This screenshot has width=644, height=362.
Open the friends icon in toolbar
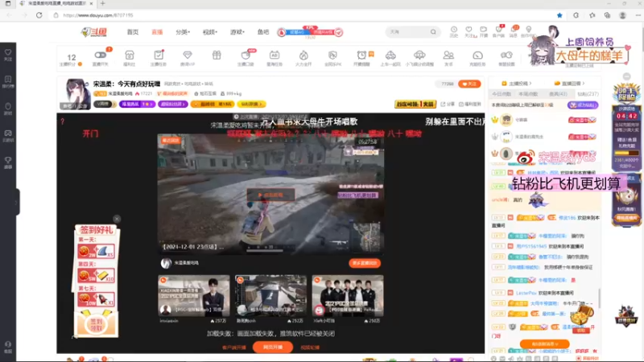point(448,57)
